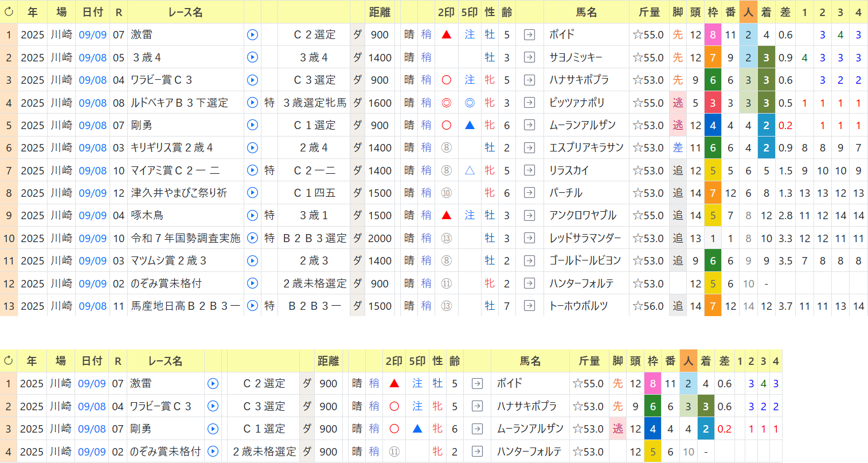Sort the top table by 距離
This screenshot has height=463, width=868.
tap(380, 12)
